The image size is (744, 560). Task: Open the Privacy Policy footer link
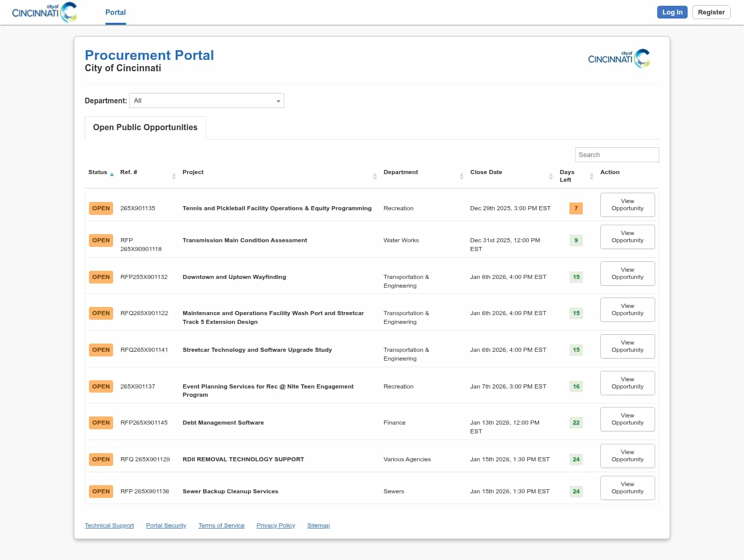click(x=275, y=525)
